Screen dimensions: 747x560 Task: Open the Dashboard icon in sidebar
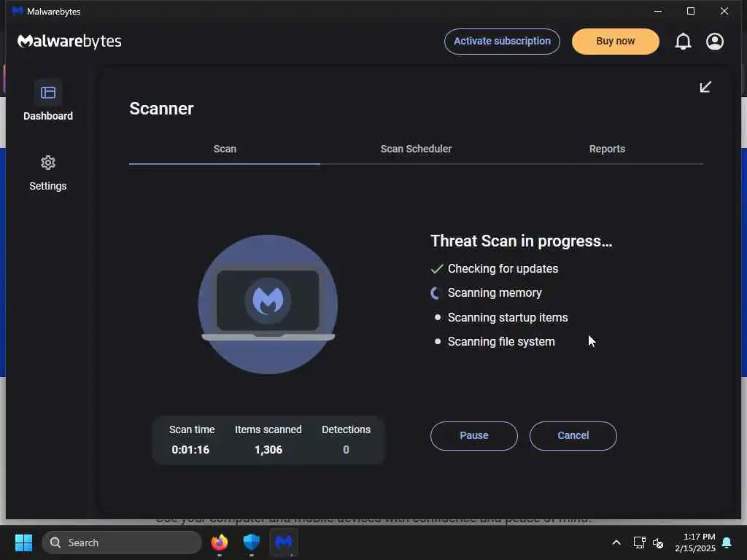48,93
